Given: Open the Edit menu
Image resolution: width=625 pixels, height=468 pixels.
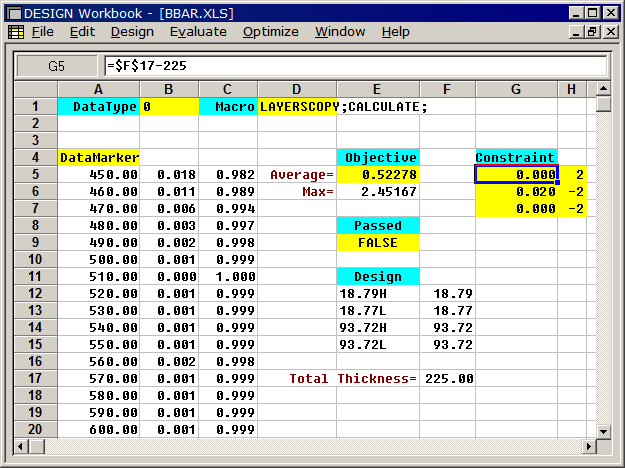Looking at the screenshot, I should [x=82, y=31].
